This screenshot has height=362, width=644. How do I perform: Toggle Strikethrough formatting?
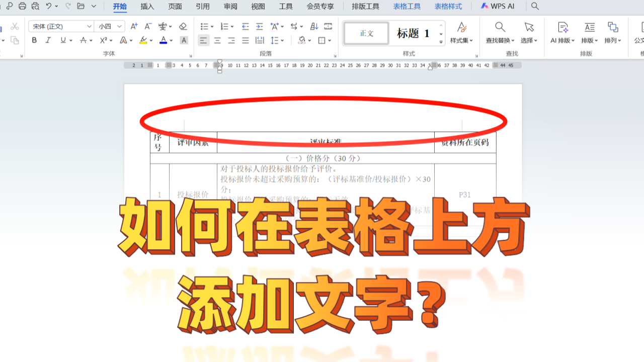click(84, 40)
